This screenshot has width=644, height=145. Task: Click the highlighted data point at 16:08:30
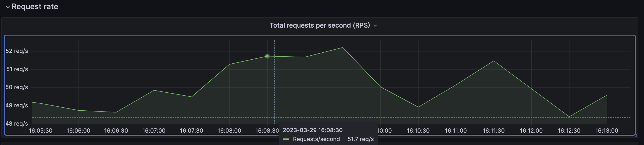pos(267,56)
